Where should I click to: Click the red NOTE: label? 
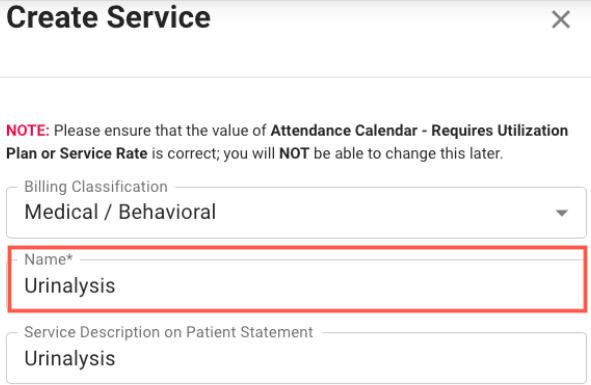[28, 130]
